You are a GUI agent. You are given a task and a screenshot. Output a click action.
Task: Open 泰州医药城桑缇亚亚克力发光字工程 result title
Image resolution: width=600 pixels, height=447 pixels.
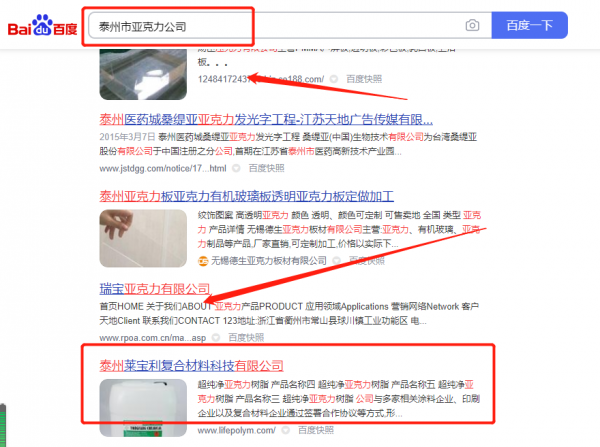(266, 120)
